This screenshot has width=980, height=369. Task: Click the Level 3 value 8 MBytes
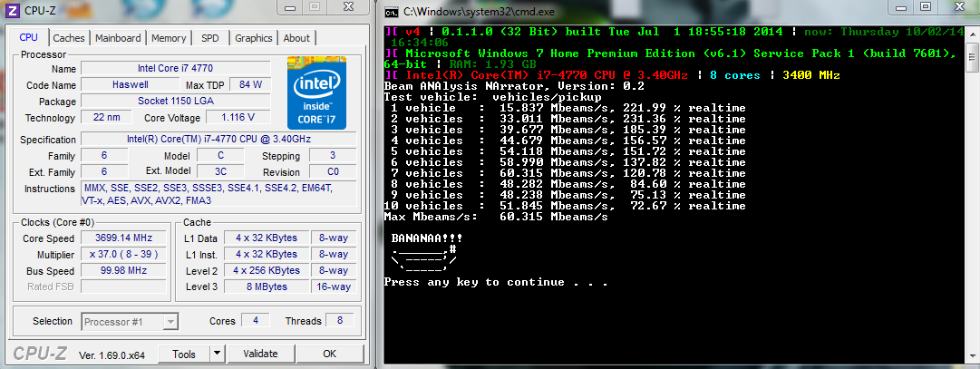click(x=266, y=286)
